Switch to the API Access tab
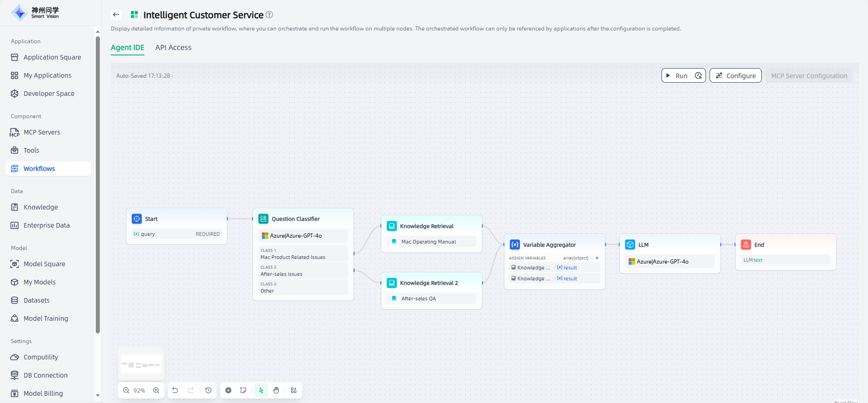This screenshot has height=403, width=868. pos(173,48)
